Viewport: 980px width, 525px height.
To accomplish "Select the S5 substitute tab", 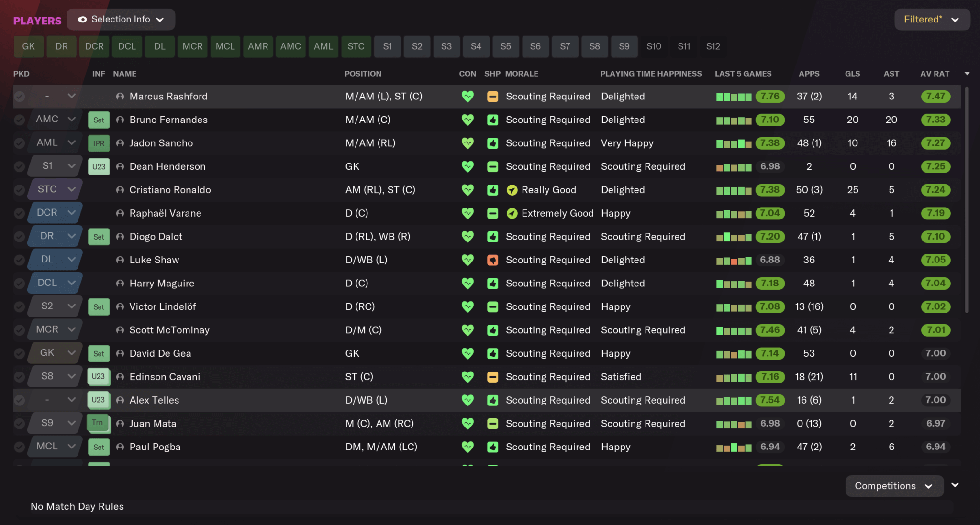I will pos(506,47).
